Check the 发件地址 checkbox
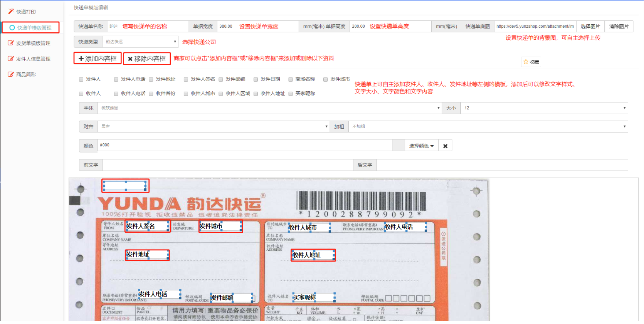The width and height of the screenshot is (644, 324). pyautogui.click(x=151, y=79)
